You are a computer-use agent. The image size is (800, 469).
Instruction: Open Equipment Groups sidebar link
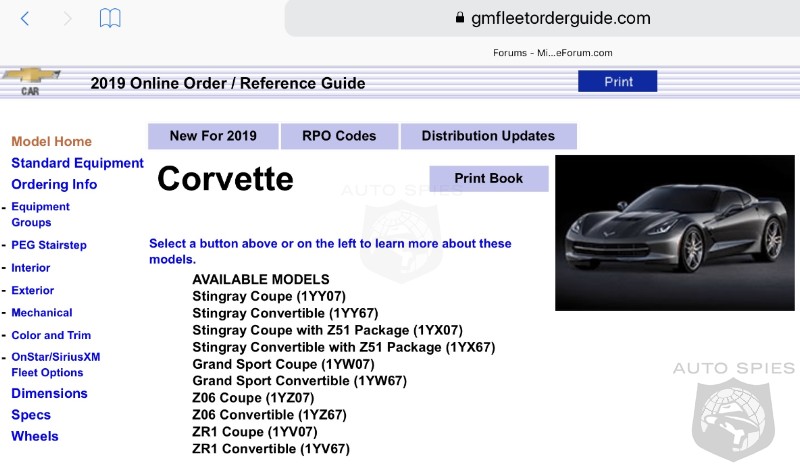pyautogui.click(x=40, y=214)
